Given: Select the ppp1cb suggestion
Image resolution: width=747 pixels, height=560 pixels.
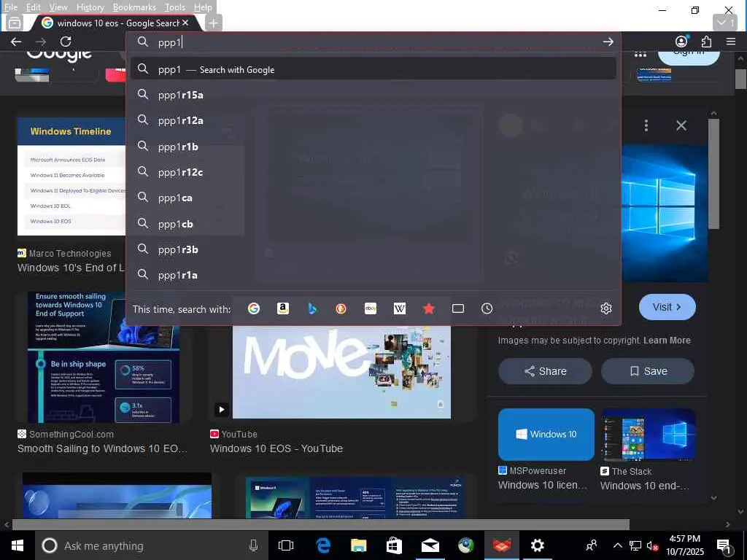Looking at the screenshot, I should tap(373, 224).
